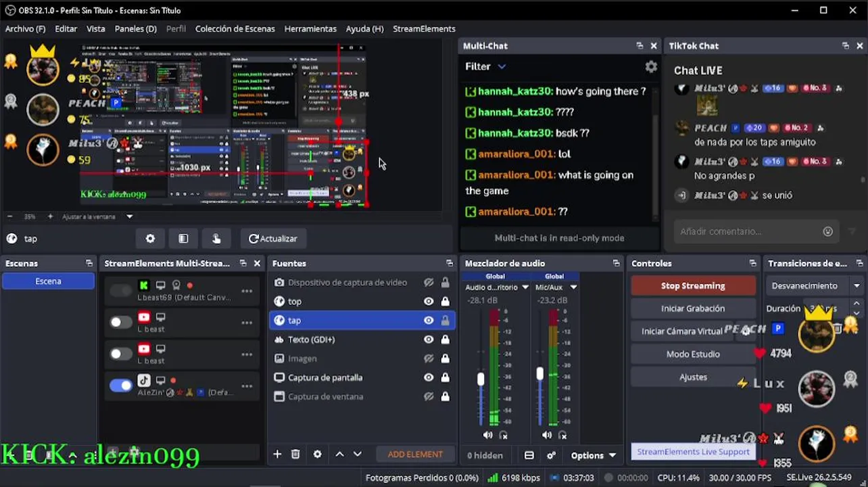
Task: Disable the AleZin TikTok stream toggle
Action: 121,386
